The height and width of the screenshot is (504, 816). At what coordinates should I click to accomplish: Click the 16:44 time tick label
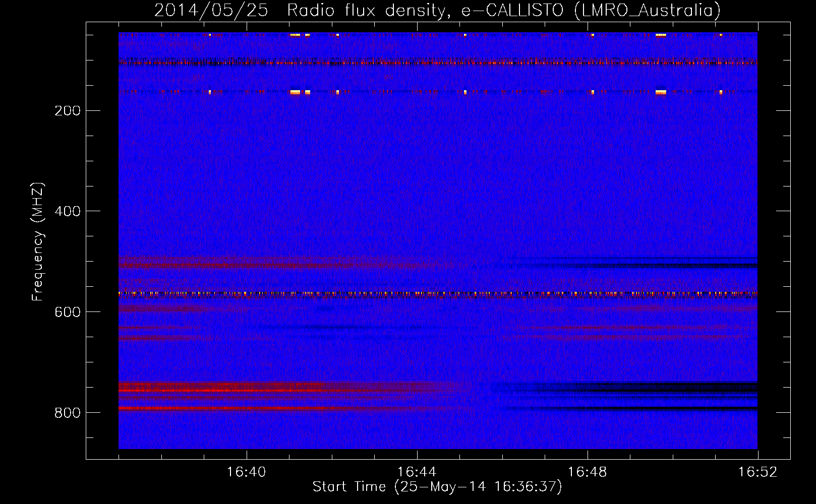tap(417, 472)
